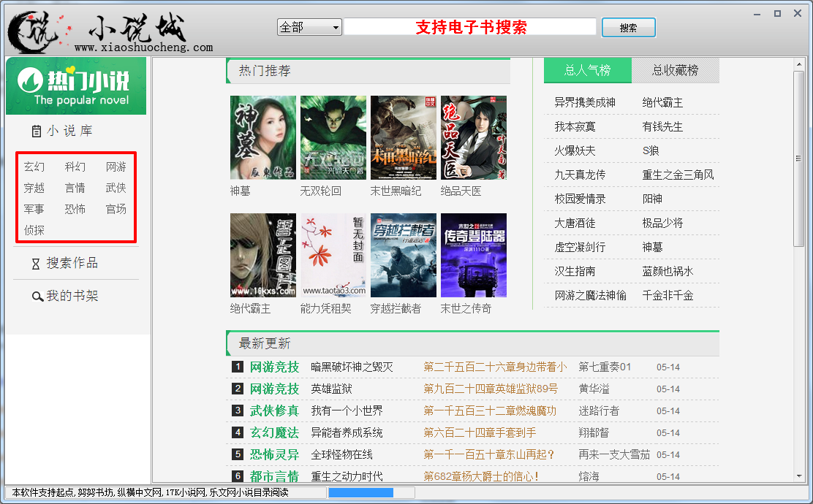Open the 全部 category dropdown
Viewport: 813px width, 504px height.
click(309, 27)
